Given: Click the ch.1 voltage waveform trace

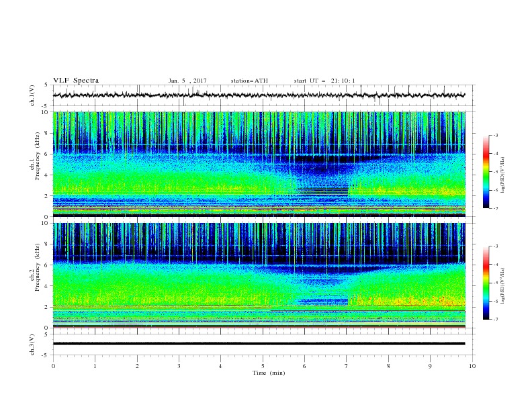Looking at the screenshot, I should (x=259, y=95).
